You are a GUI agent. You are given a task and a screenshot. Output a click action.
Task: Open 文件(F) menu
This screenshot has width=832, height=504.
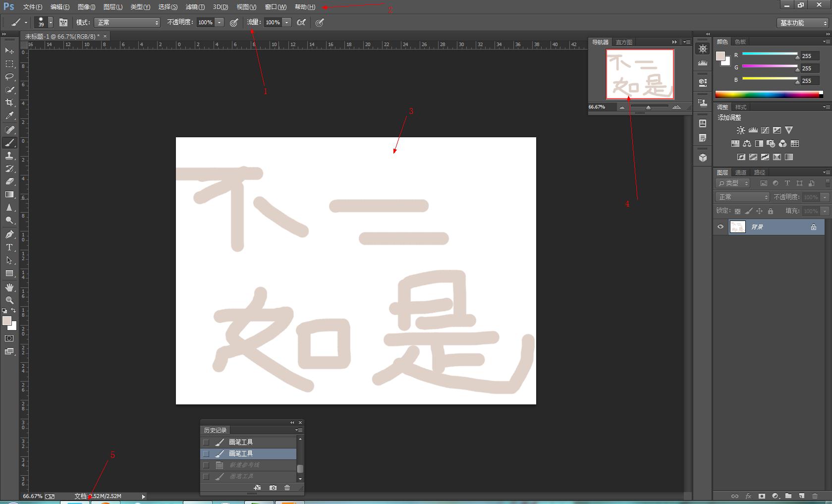coord(33,7)
